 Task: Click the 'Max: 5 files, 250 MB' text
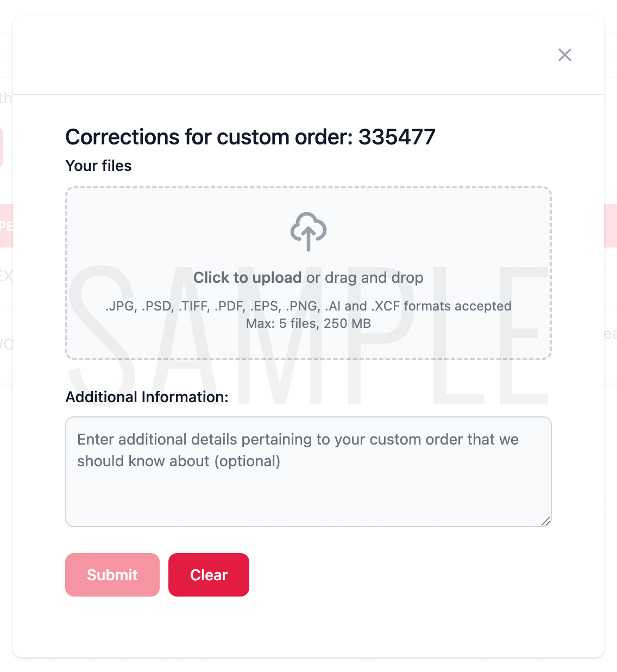coord(308,324)
